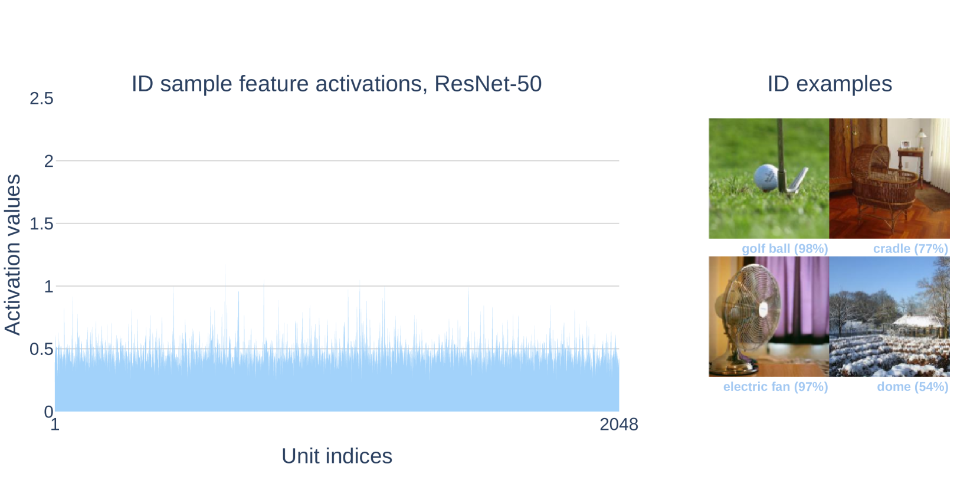Image resolution: width=980 pixels, height=490 pixels.
Task: Select the "Activation values" y-axis label
Action: tap(13, 254)
